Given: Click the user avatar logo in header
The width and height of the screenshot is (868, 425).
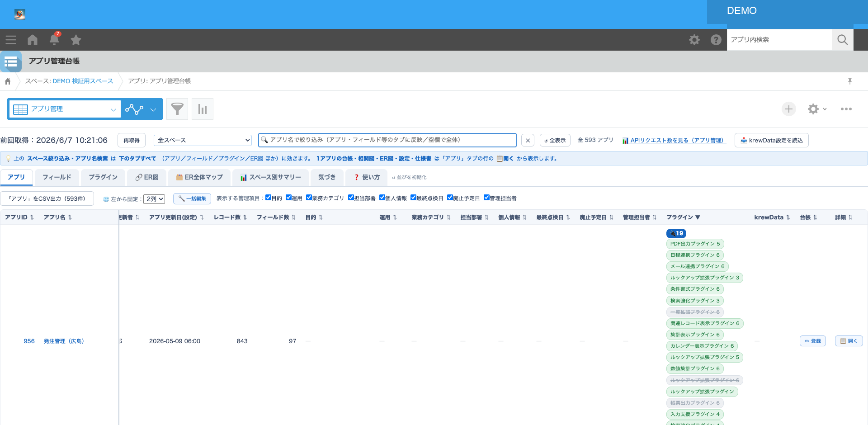Looking at the screenshot, I should (19, 14).
